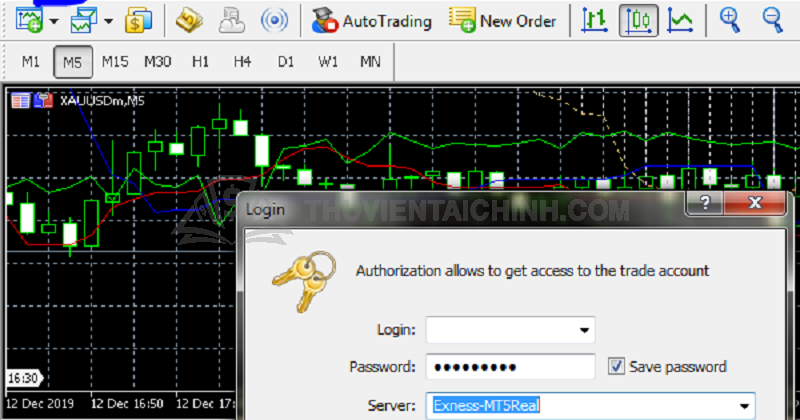The height and width of the screenshot is (420, 800).
Task: Open the Profiles chart icon
Action: coord(85,20)
